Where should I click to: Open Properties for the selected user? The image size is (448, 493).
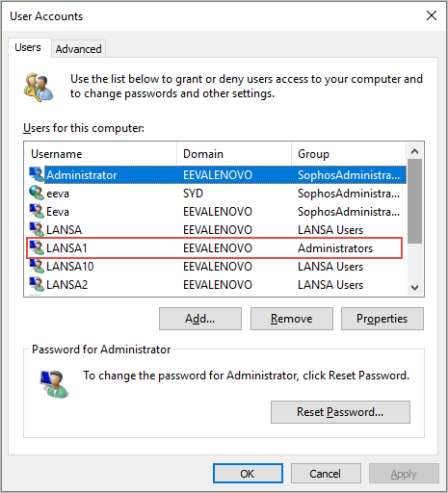(382, 319)
